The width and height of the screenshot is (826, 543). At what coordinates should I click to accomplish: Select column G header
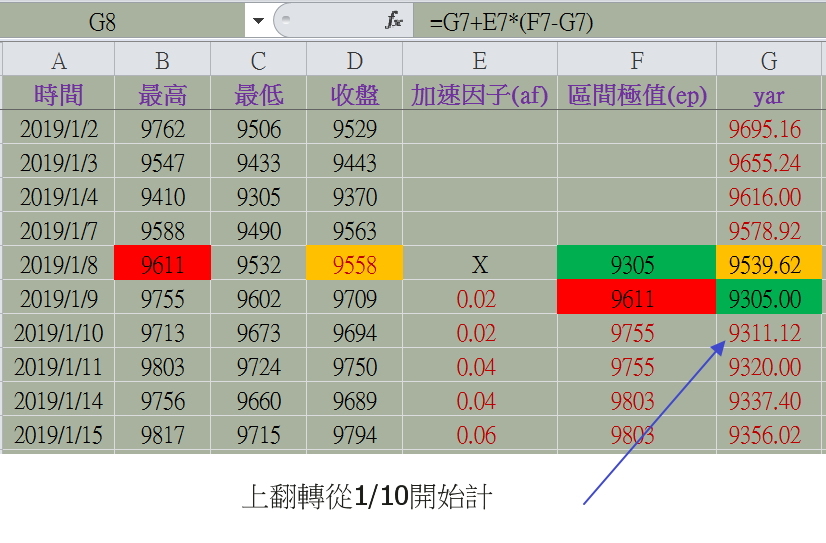pos(769,61)
